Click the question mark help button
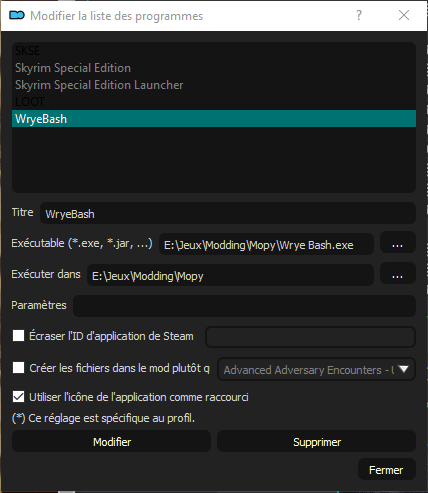Image resolution: width=428 pixels, height=493 pixels. tap(359, 15)
